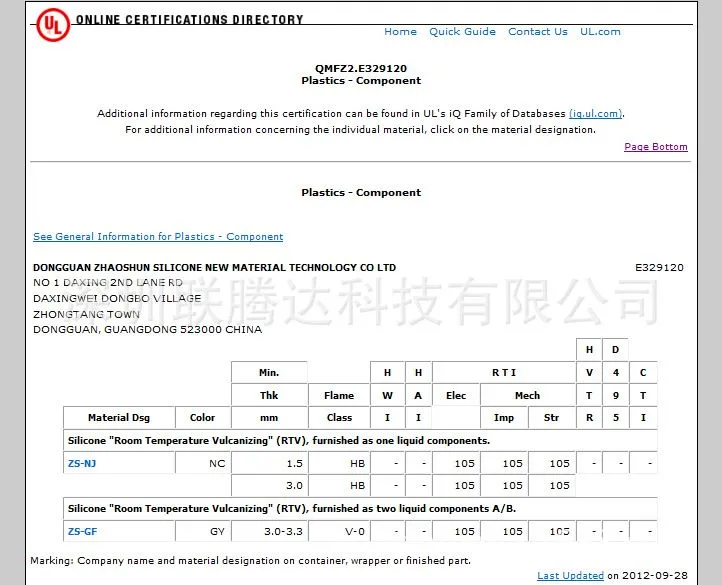Visit the UL.com link

pos(600,32)
